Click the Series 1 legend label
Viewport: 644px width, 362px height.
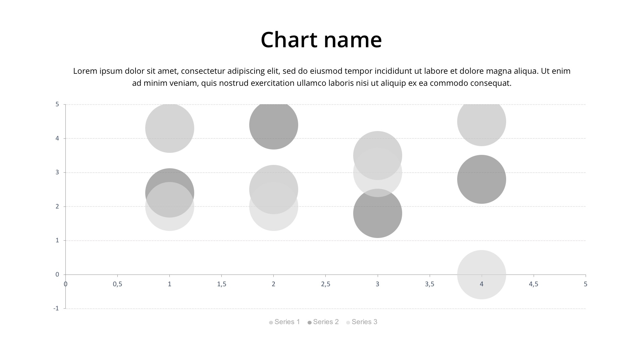[x=287, y=322]
